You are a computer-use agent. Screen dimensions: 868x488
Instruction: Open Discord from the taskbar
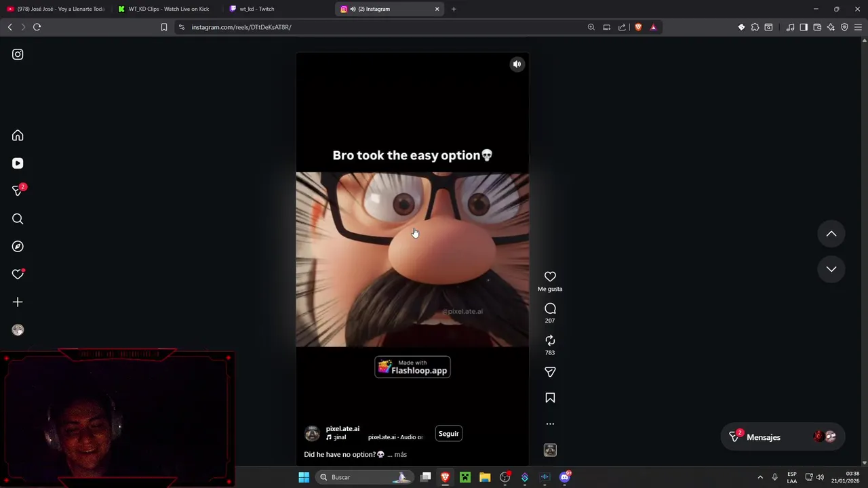coord(565,477)
